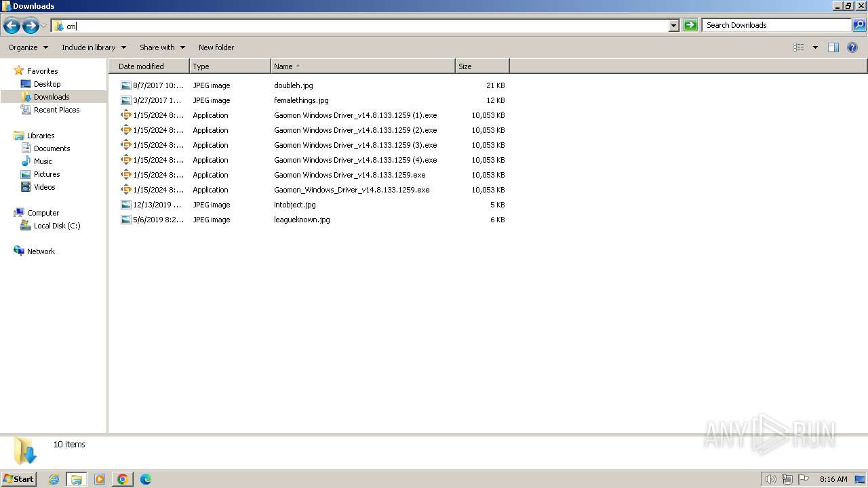
Task: Launch Google Chrome from taskbar
Action: [x=123, y=479]
